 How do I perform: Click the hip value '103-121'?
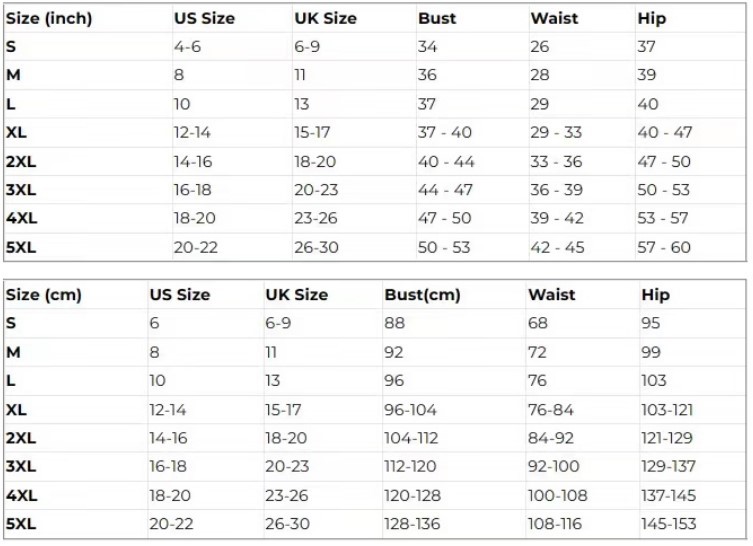(667, 409)
